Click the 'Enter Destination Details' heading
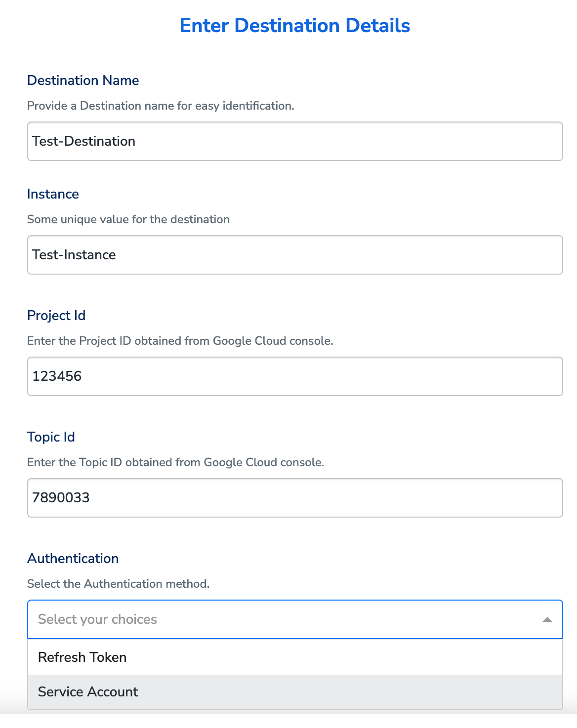Image resolution: width=577 pixels, height=728 pixels. coord(295,26)
